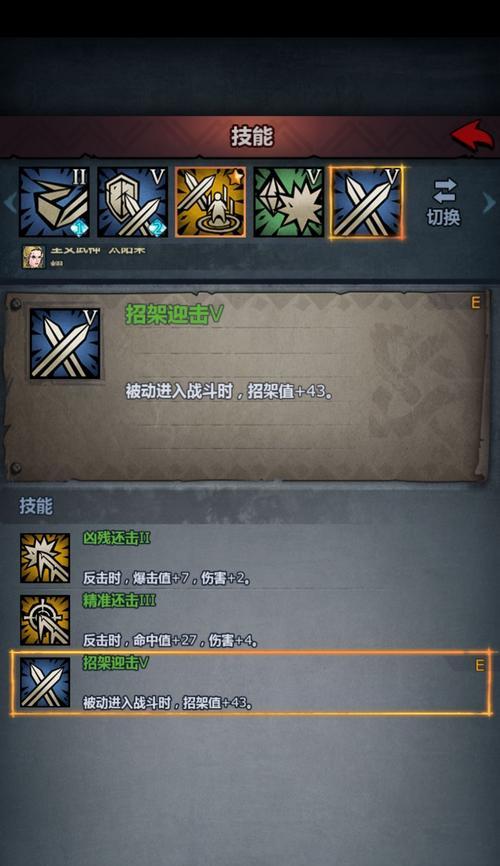Click the 凶残还击II yellow burst icon
Screen dimensions: 500x866
point(45,558)
